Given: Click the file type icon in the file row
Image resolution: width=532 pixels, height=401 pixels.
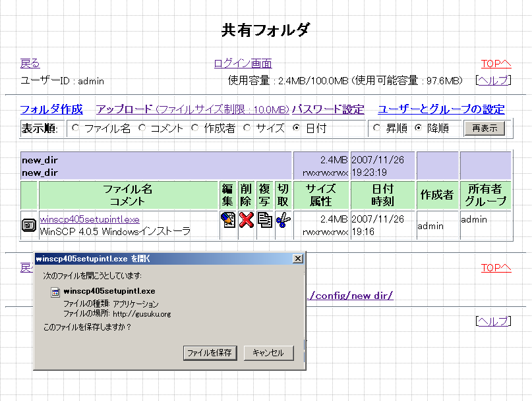Looking at the screenshot, I should tap(30, 225).
